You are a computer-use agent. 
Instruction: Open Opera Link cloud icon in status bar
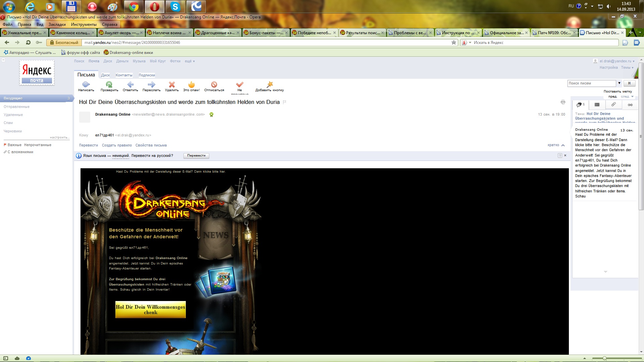coord(17,358)
